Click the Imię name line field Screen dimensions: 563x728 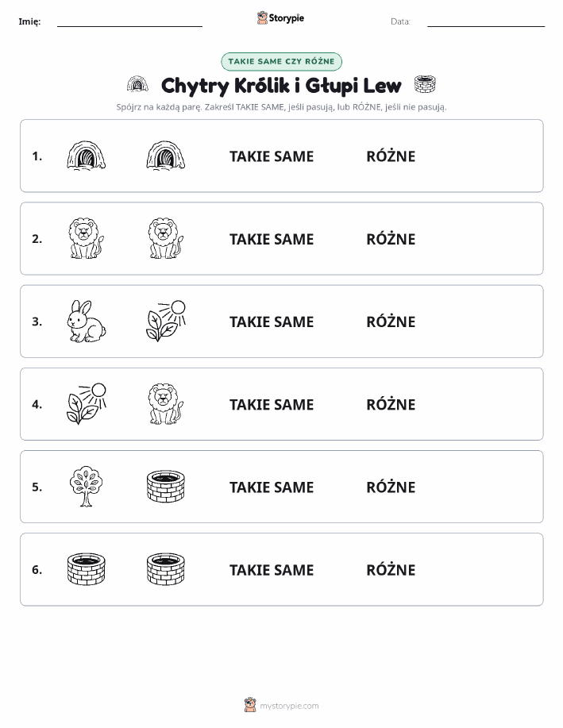[x=129, y=21]
